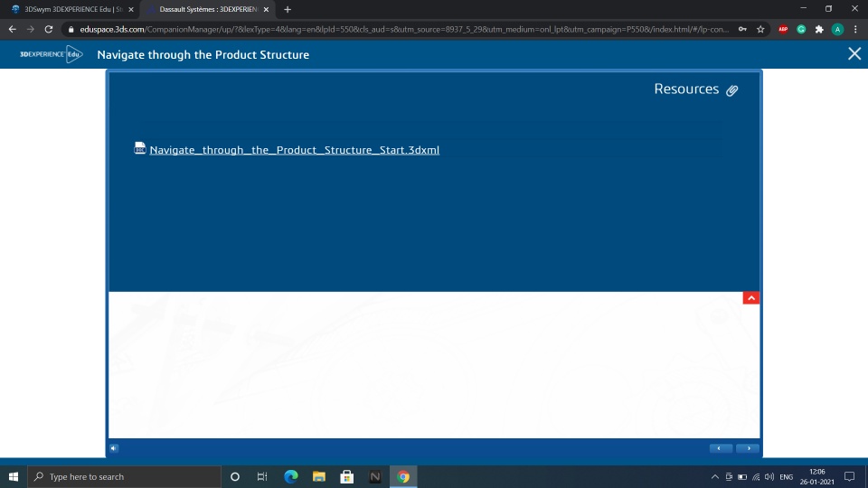Open the battery status icon
The height and width of the screenshot is (488, 868).
click(742, 476)
